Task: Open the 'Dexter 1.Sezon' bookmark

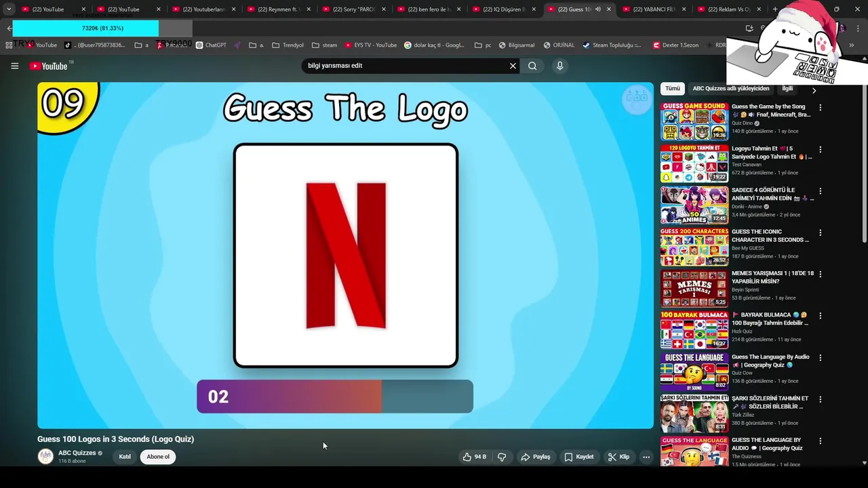Action: [675, 45]
